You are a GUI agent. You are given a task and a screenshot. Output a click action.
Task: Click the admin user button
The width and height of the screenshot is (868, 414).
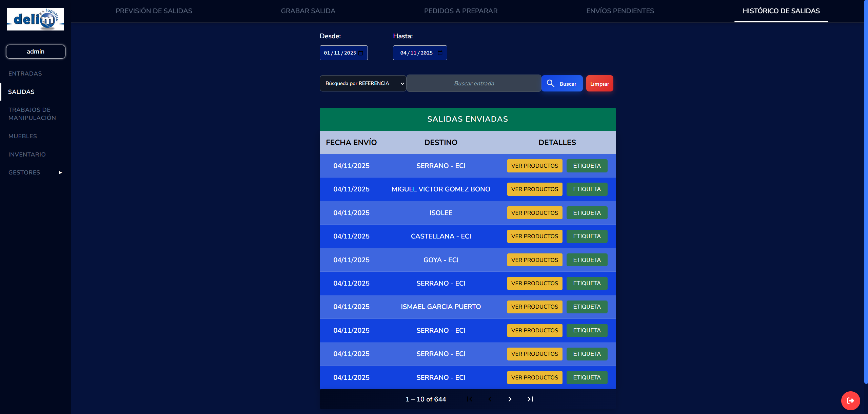pyautogui.click(x=36, y=51)
